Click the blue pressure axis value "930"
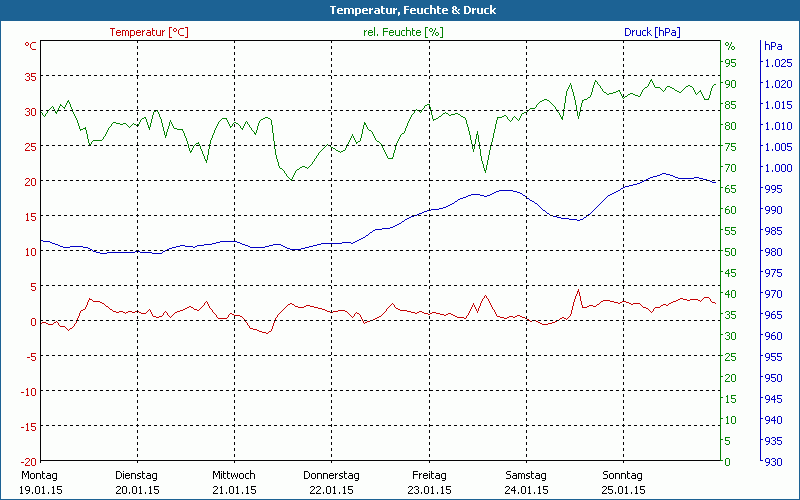This screenshot has height=500, width=800. (773, 462)
